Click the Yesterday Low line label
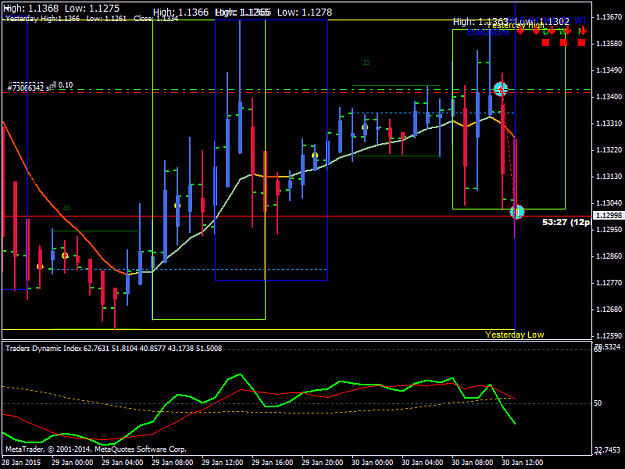 pyautogui.click(x=515, y=335)
